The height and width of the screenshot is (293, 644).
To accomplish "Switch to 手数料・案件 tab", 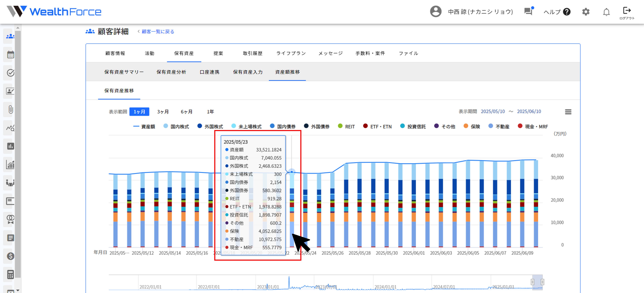I will click(x=370, y=53).
